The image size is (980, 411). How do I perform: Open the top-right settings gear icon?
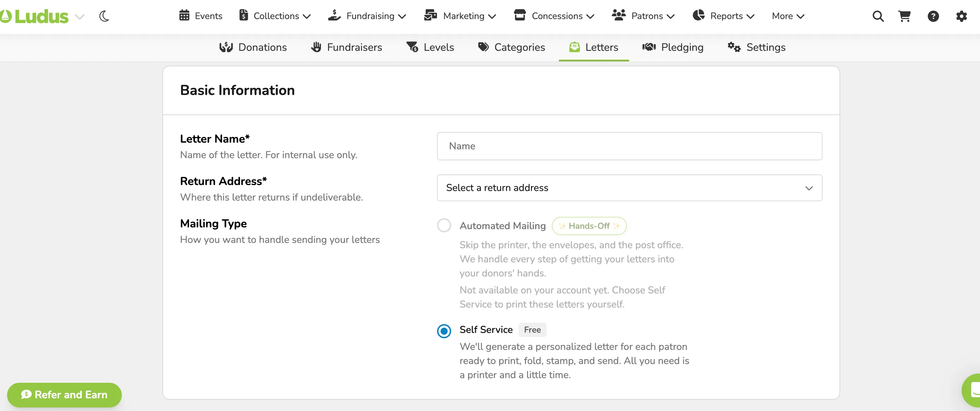(962, 16)
